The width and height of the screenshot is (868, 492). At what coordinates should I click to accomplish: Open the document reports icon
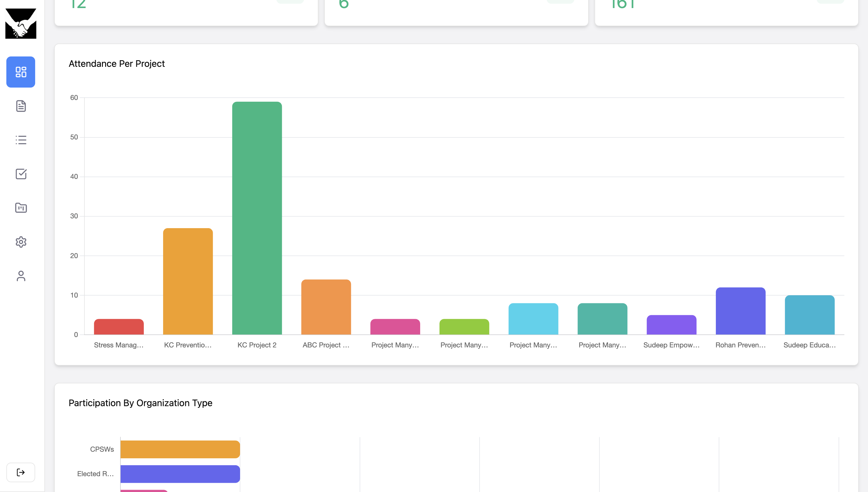point(21,106)
